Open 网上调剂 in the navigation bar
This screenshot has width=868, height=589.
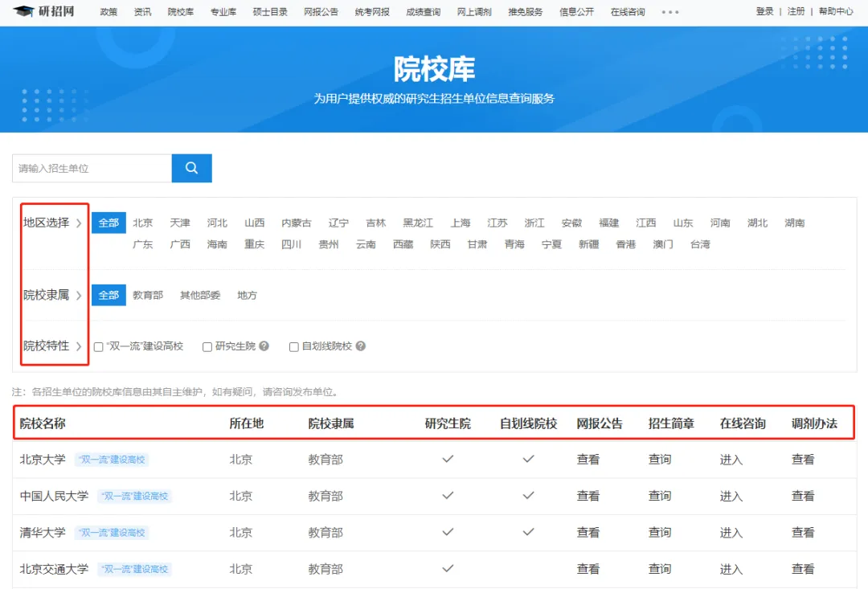click(x=474, y=11)
